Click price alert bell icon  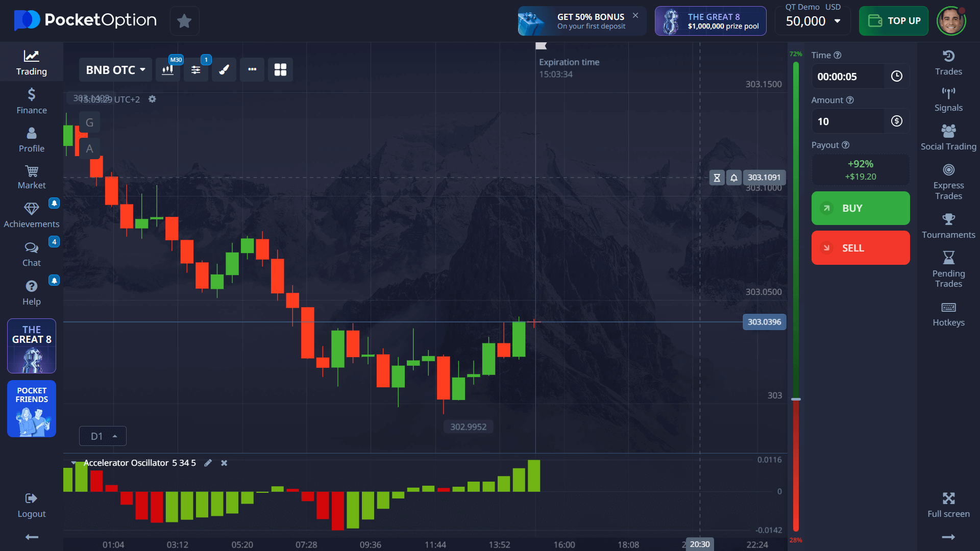[x=733, y=178]
